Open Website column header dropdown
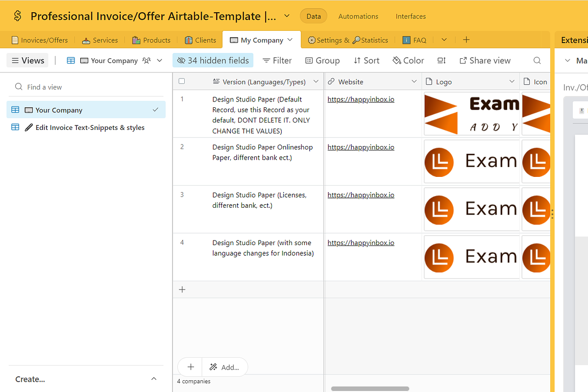The width and height of the screenshot is (588, 392). pos(414,81)
